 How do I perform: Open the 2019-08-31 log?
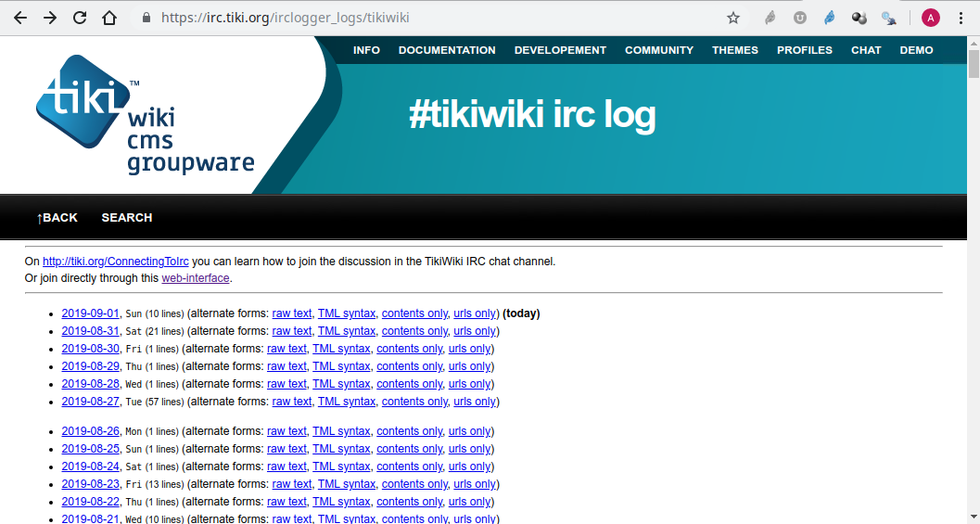90,331
